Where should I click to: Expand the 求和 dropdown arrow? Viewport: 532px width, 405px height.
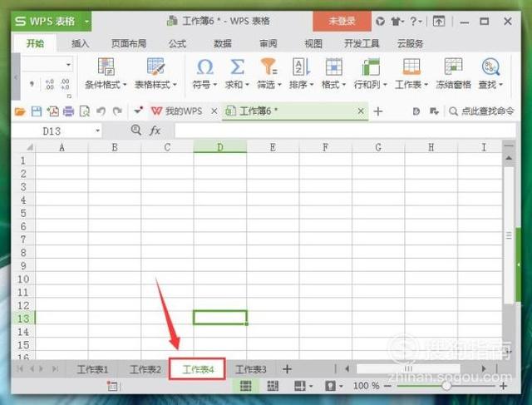247,84
